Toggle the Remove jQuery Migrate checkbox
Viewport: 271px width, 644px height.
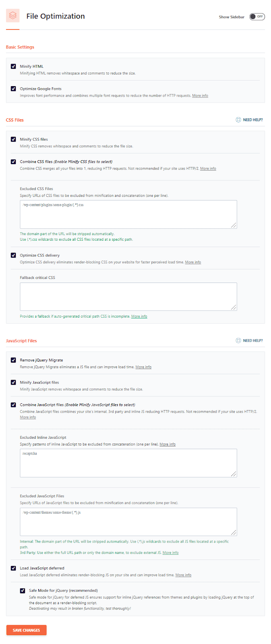[x=13, y=360]
